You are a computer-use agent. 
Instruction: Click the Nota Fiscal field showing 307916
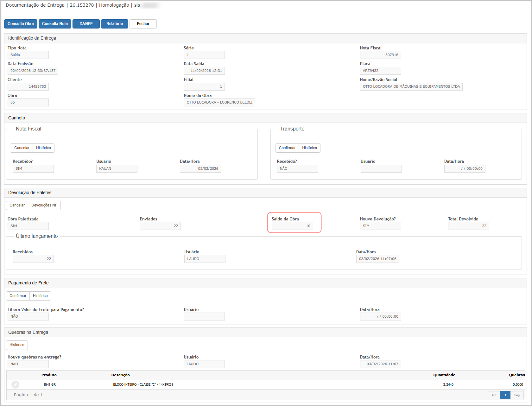[381, 55]
